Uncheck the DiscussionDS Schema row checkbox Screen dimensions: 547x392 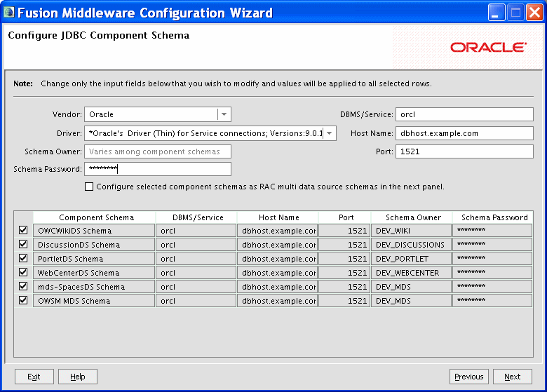(23, 244)
